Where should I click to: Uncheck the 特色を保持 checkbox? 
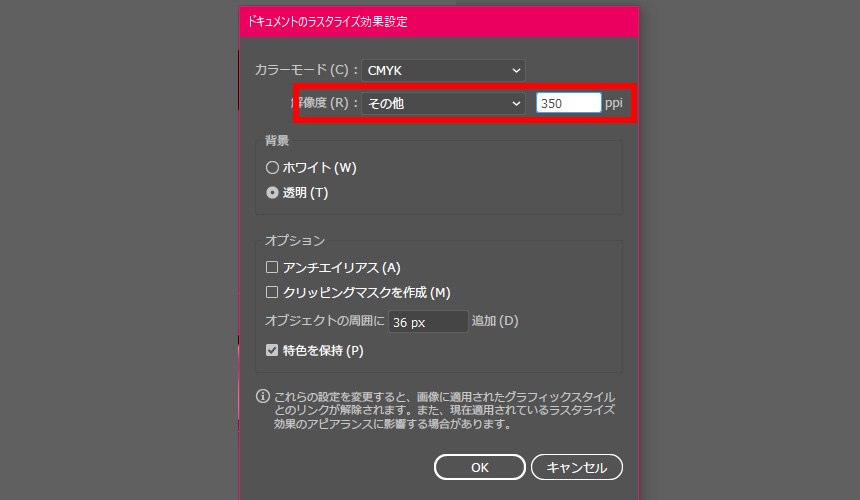pos(272,351)
